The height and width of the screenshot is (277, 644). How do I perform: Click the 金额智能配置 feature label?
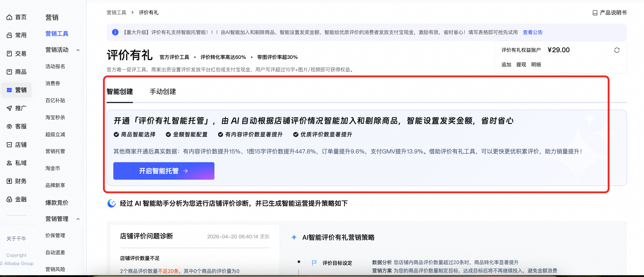[190, 135]
